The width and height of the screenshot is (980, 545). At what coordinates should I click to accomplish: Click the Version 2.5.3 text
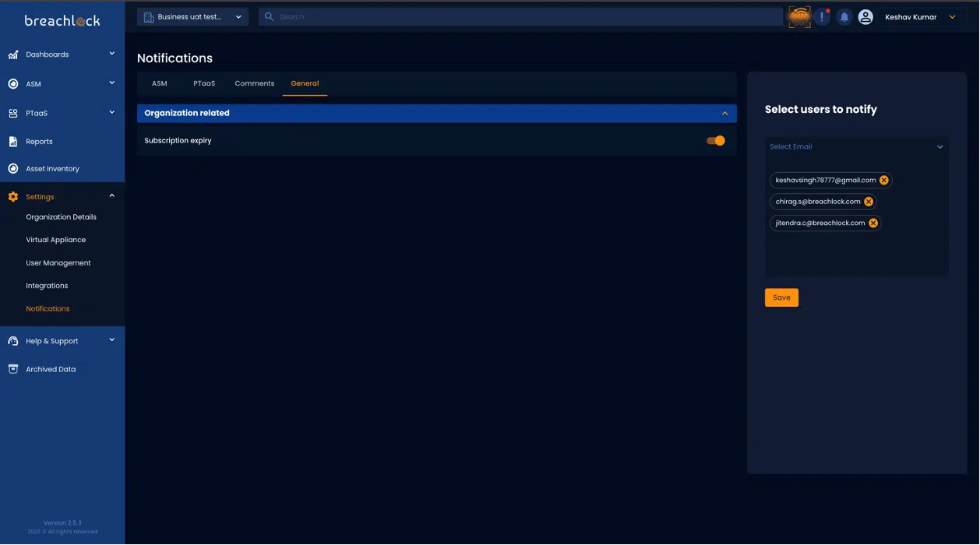(62, 523)
